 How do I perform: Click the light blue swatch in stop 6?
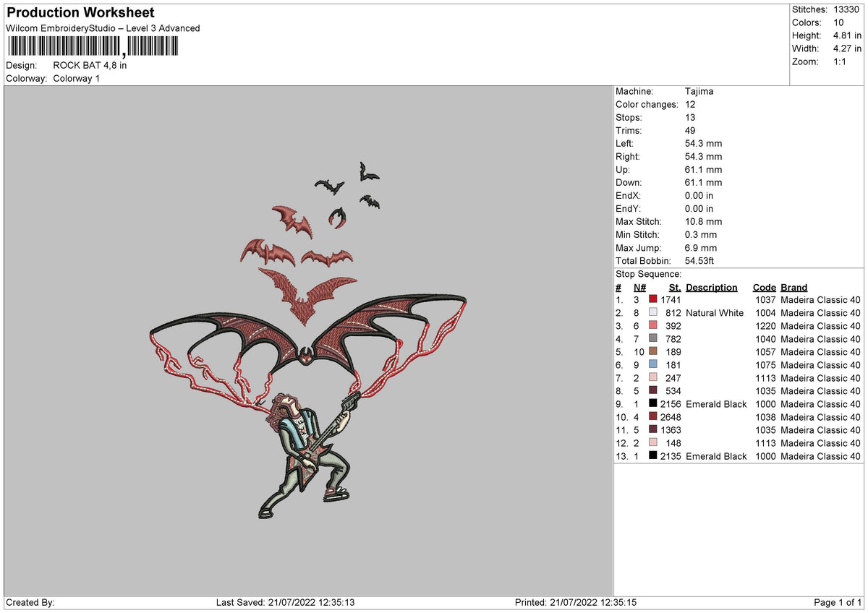tap(653, 365)
